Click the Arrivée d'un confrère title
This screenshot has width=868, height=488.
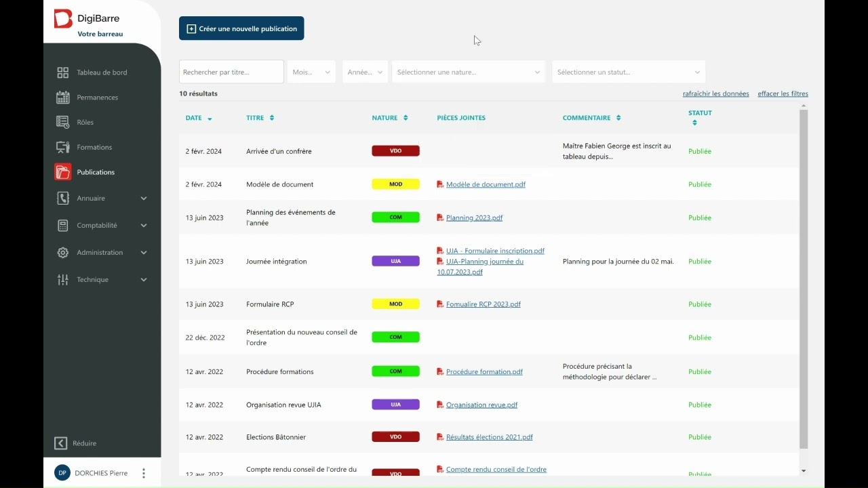279,151
